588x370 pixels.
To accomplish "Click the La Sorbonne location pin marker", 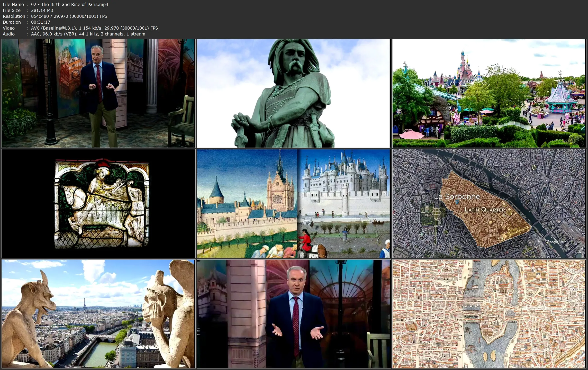I will point(457,202).
